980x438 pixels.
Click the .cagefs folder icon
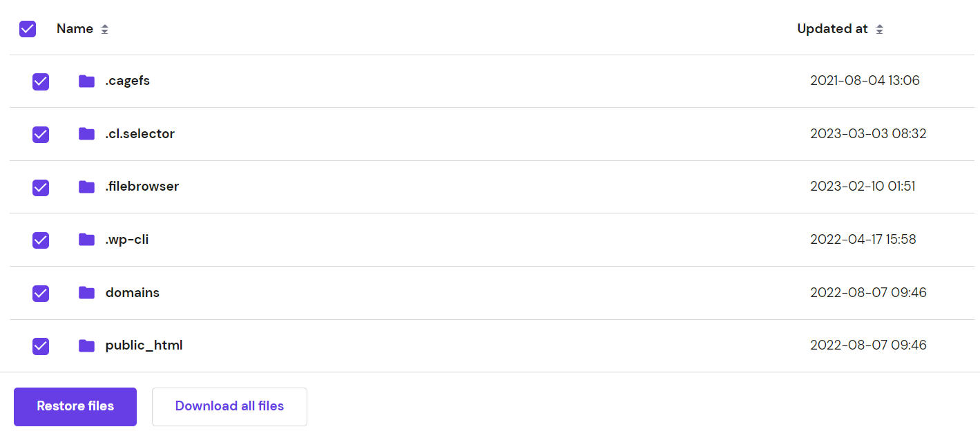tap(86, 81)
